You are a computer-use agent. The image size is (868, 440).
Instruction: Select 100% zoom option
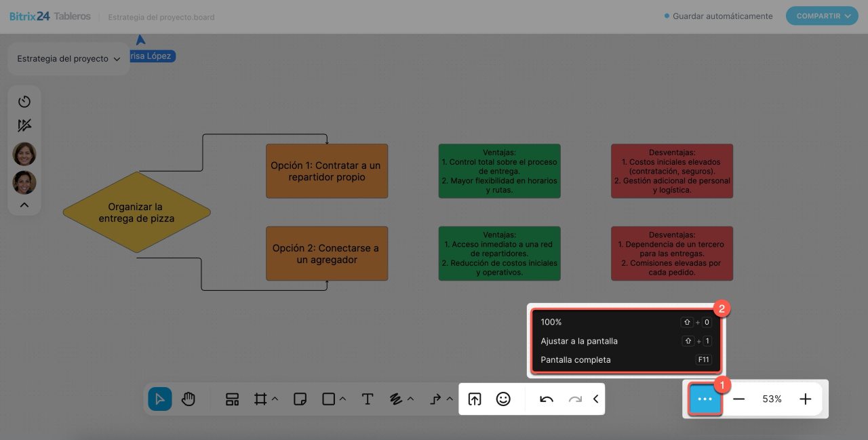[x=551, y=322]
